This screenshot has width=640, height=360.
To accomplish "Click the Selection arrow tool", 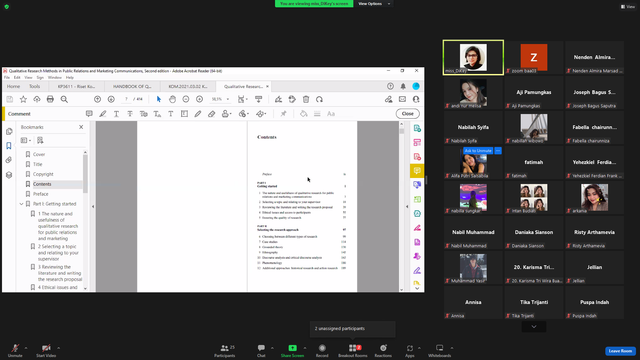I will tap(159, 99).
